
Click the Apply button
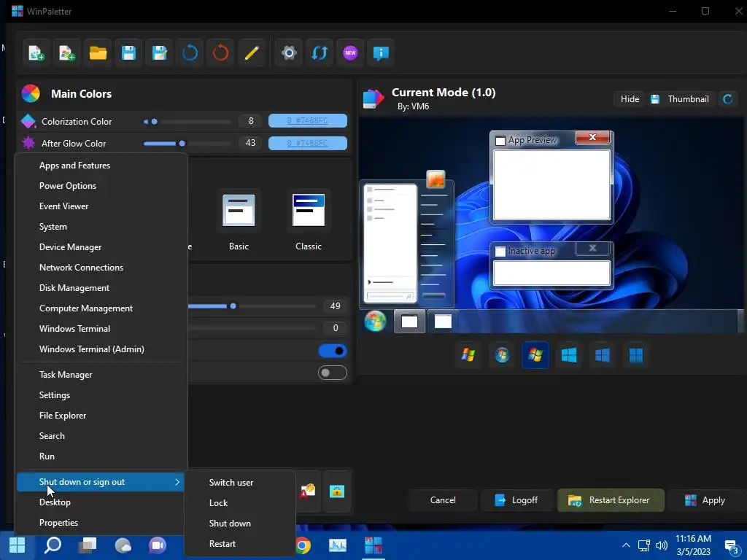click(707, 500)
